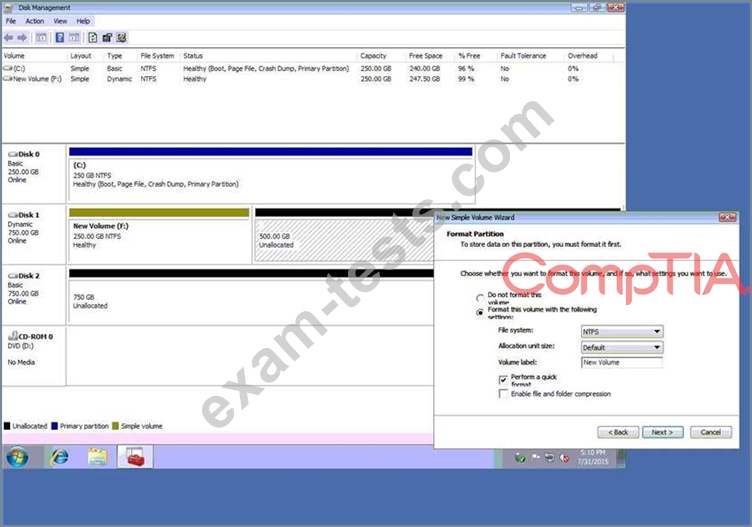Toggle the console tree pane icon
This screenshot has width=752, height=527.
coord(41,37)
